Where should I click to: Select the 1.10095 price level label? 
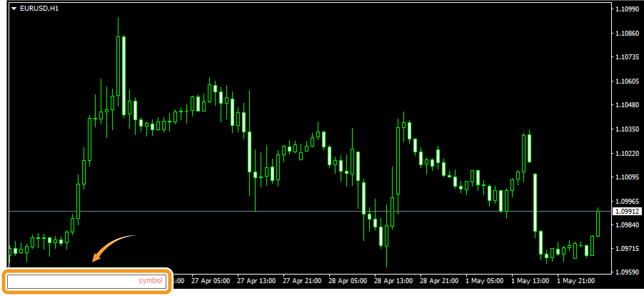pyautogui.click(x=627, y=177)
